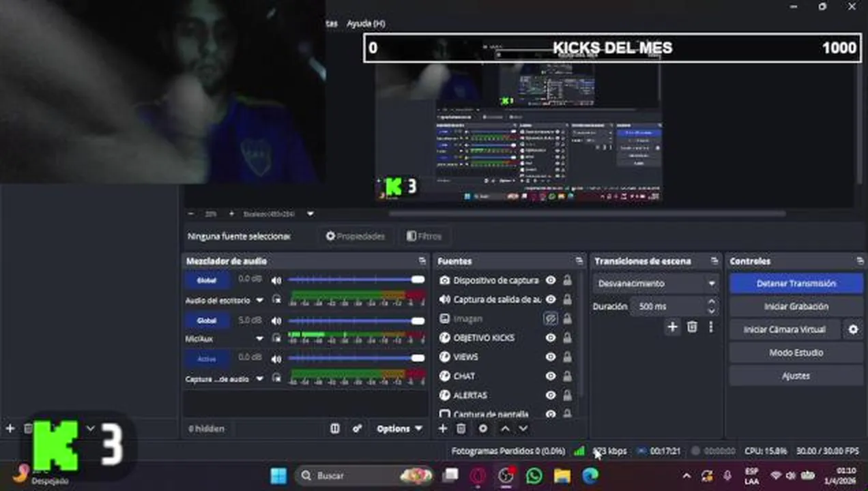Expand scene list chevron beside Kick overlay
Screen dimensions: 868x491
pos(90,428)
